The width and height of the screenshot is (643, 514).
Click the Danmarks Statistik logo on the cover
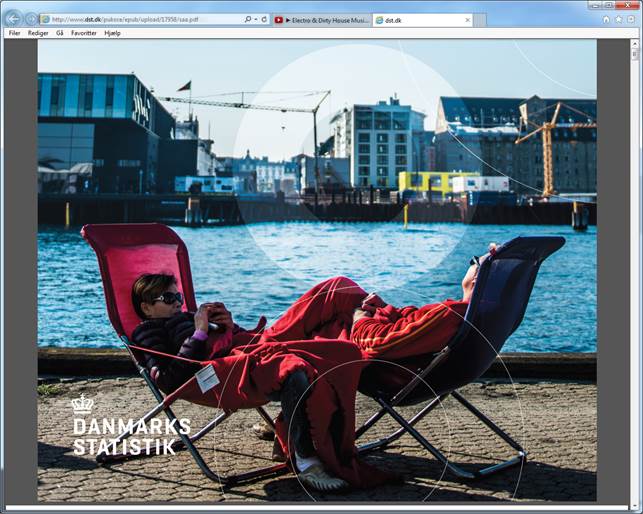tap(132, 425)
